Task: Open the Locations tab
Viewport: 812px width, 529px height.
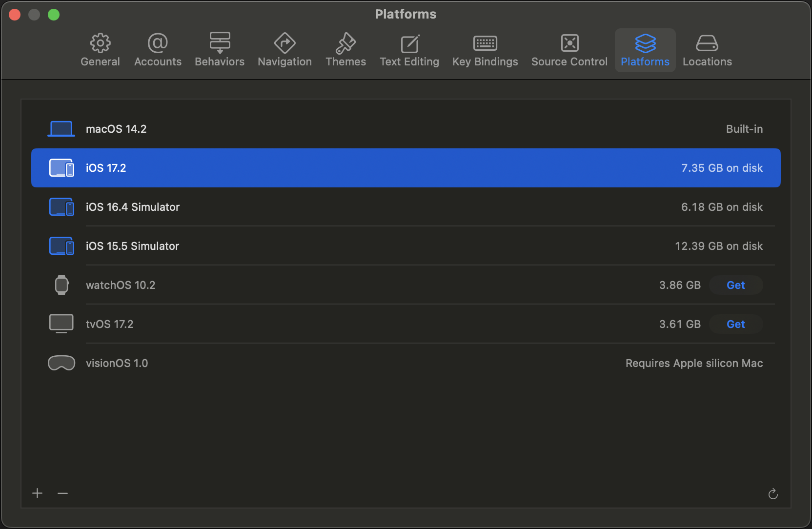Action: coord(707,50)
